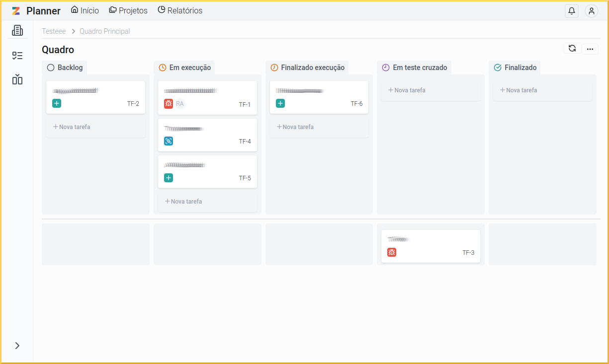Open the three-dots board options menu

click(x=590, y=49)
